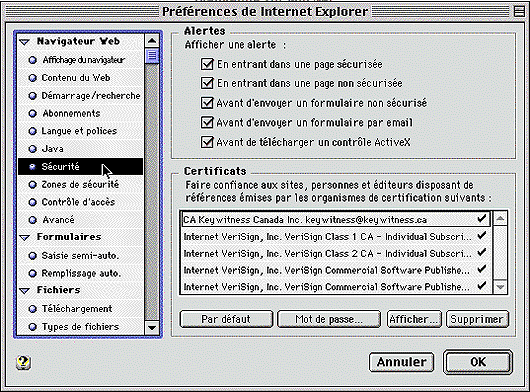The image size is (530, 392).
Task: Collapse the Navigateur Web section triangle
Action: 24,42
